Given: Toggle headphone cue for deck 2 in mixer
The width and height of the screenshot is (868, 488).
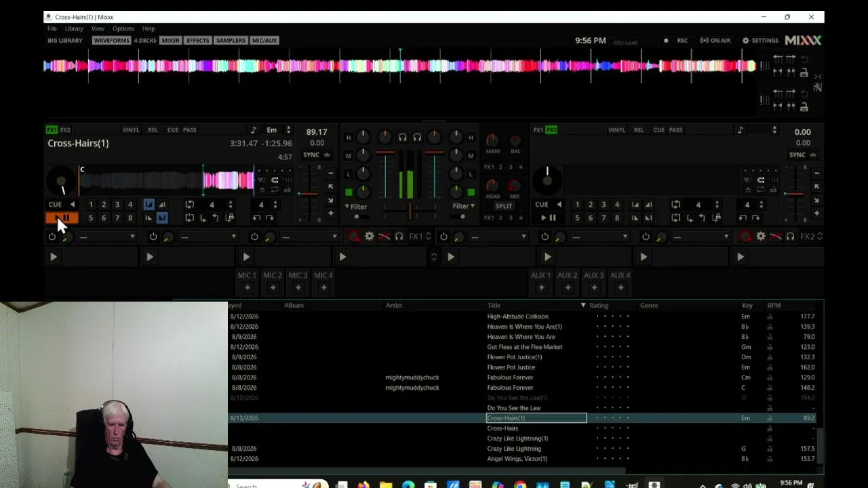Looking at the screenshot, I should 417,138.
